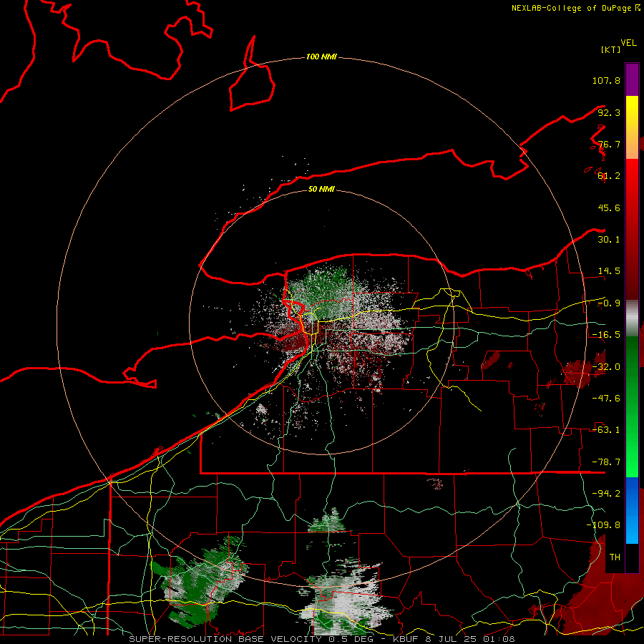This screenshot has height=644, width=644.
Task: Pick the gray segment of the velocity scale
Action: click(632, 318)
